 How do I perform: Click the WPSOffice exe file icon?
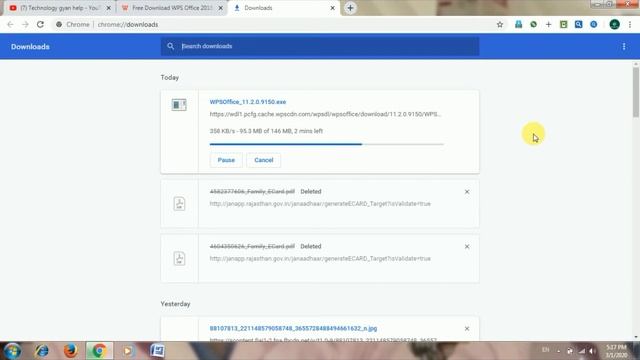pyautogui.click(x=179, y=105)
